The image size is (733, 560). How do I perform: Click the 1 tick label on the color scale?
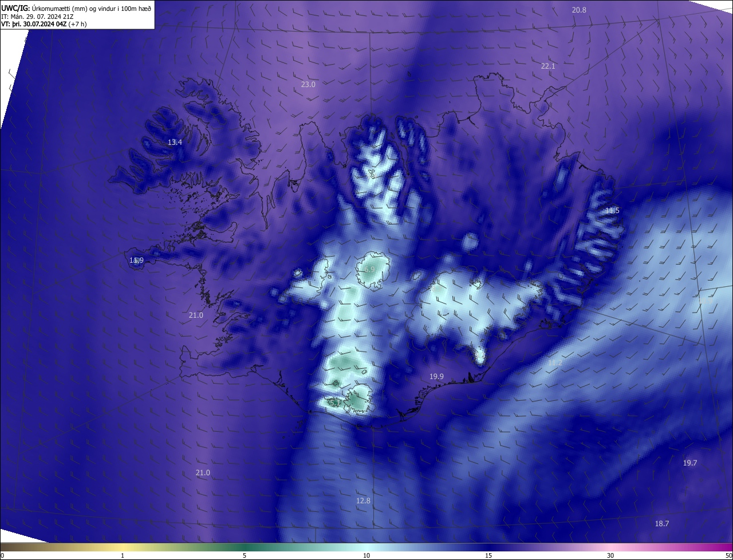pos(123,556)
